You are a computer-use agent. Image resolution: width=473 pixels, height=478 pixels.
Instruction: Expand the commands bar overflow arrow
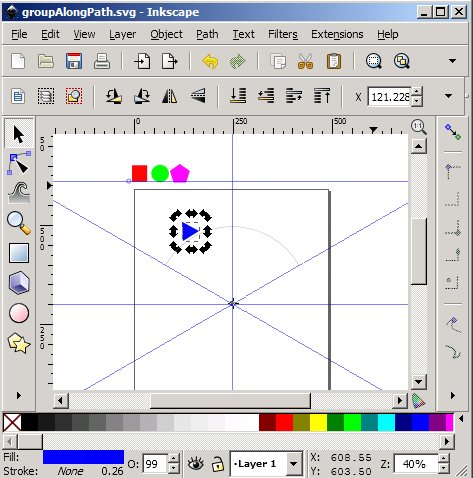coord(452,61)
